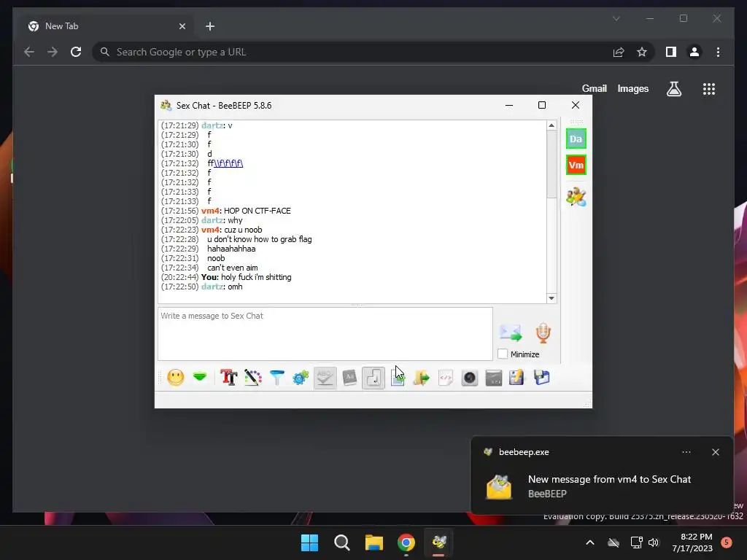747x560 pixels.
Task: Click the edit group members icon
Action: [x=576, y=196]
